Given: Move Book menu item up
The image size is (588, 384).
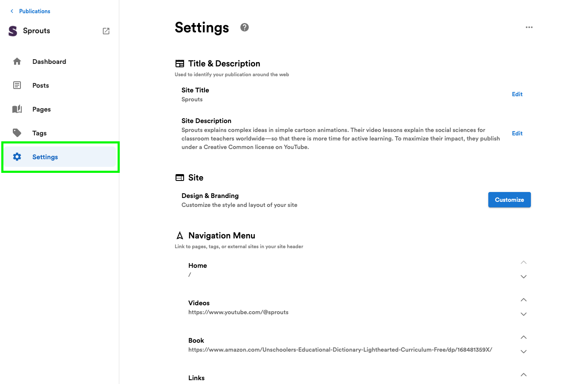Looking at the screenshot, I should pos(524,337).
